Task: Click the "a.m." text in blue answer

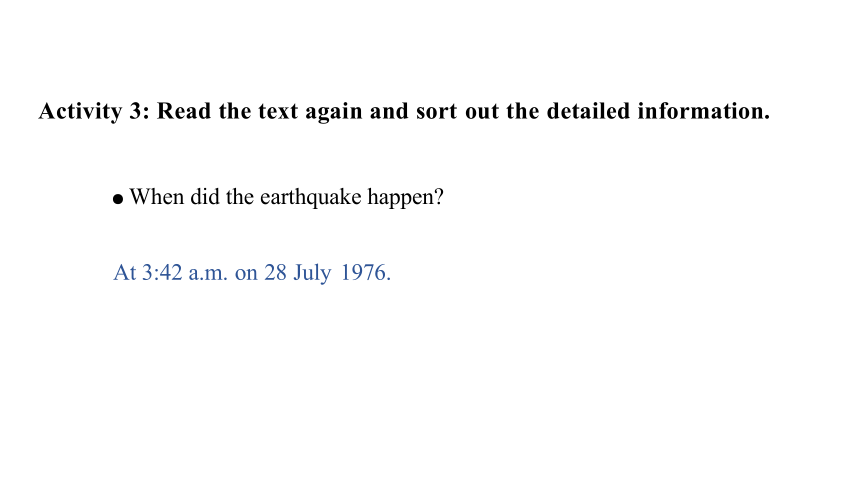Action: click(208, 274)
